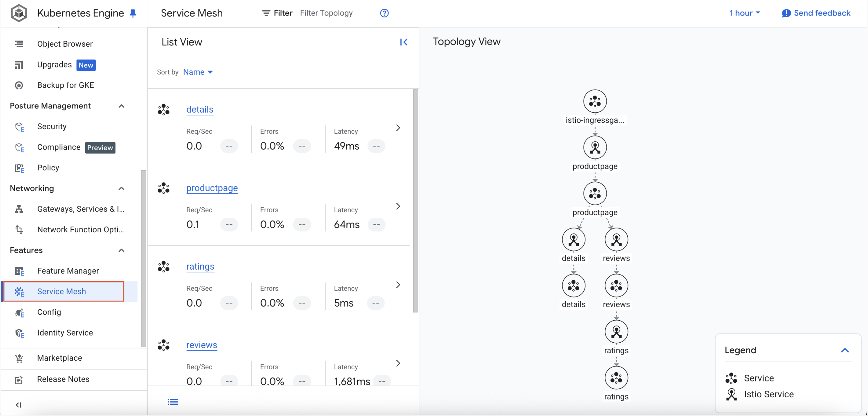Click the Object Browser sidebar icon
The width and height of the screenshot is (868, 416).
[x=19, y=44]
